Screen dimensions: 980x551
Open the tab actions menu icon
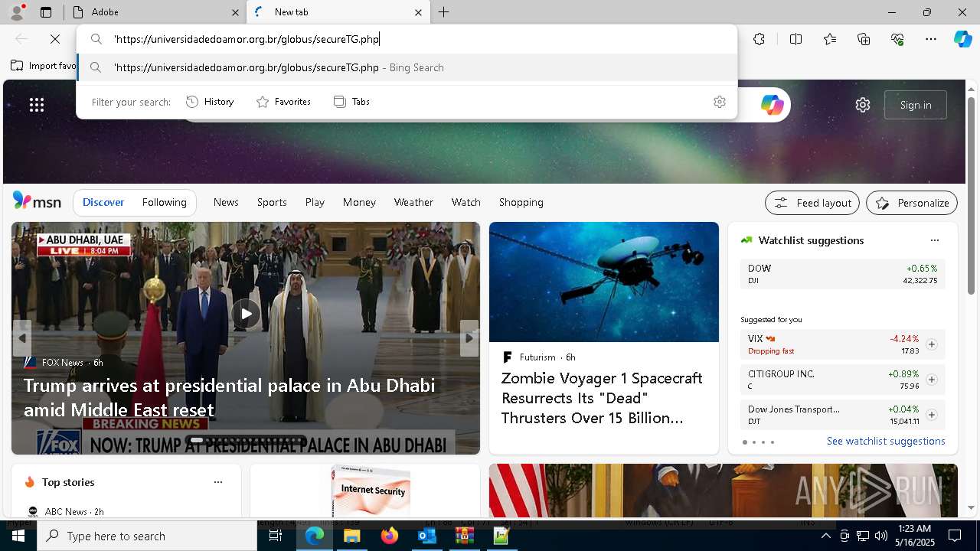46,12
